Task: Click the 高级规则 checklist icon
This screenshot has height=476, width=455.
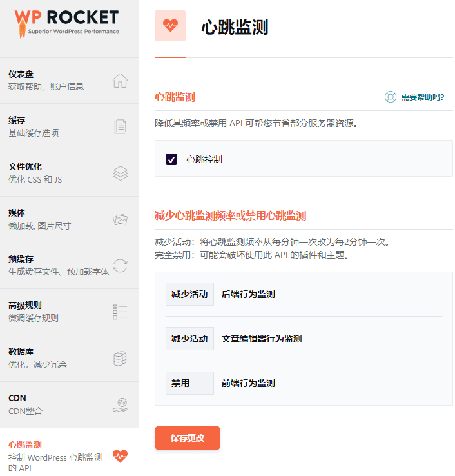Action: click(120, 312)
